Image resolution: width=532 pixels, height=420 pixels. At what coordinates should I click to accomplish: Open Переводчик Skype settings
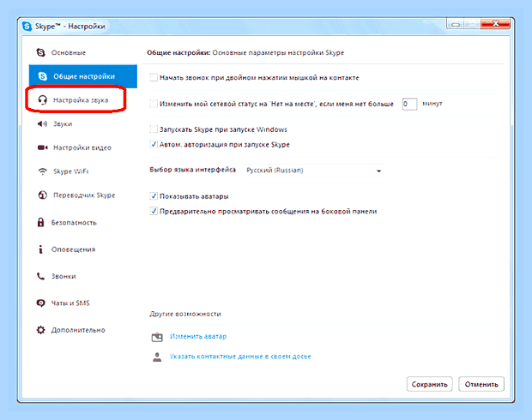[x=84, y=195]
